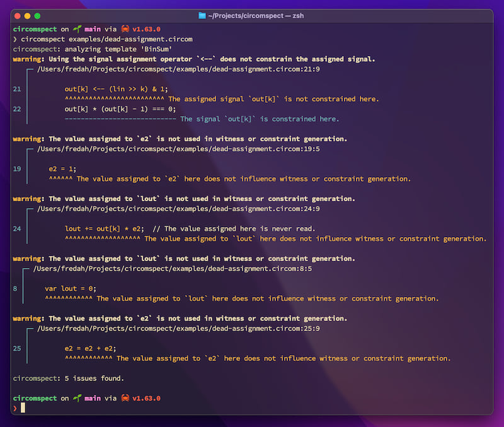Open the file path ending in dead-assignment.circom:24:9
Screen dimensions: 504x427
tap(178, 209)
